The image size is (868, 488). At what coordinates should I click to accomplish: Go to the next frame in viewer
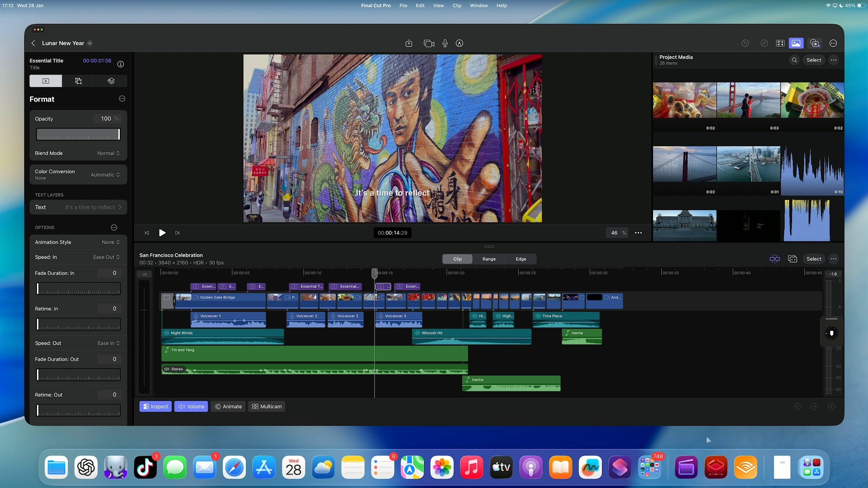click(x=177, y=233)
